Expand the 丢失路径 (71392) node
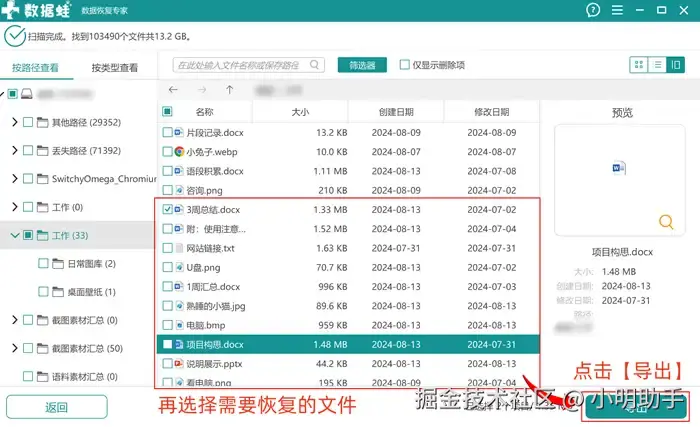The image size is (700, 427). click(15, 151)
